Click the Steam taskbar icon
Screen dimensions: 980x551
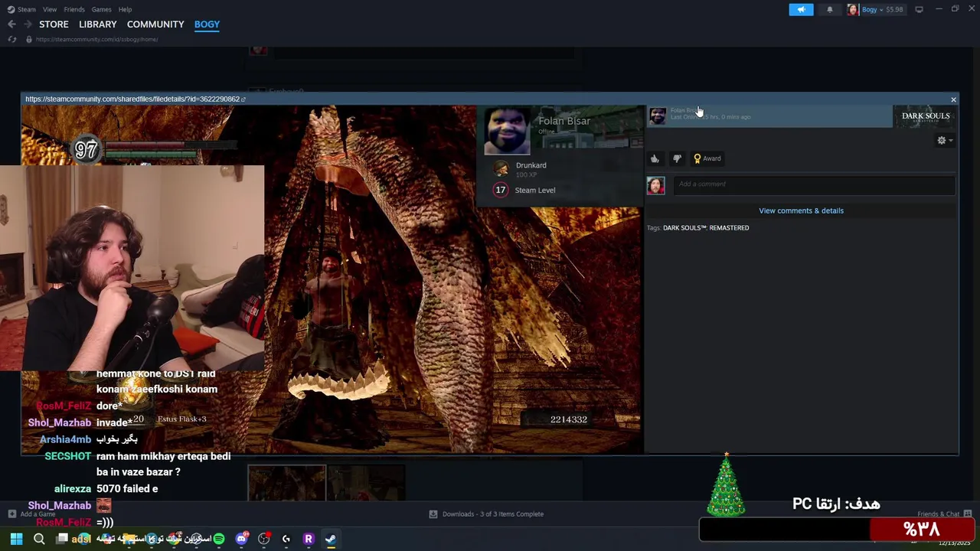click(x=331, y=539)
